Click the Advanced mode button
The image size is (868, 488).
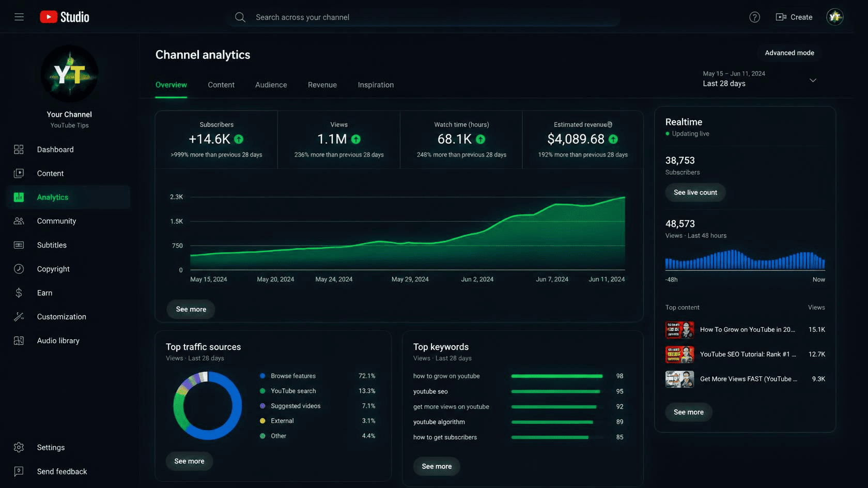(789, 53)
